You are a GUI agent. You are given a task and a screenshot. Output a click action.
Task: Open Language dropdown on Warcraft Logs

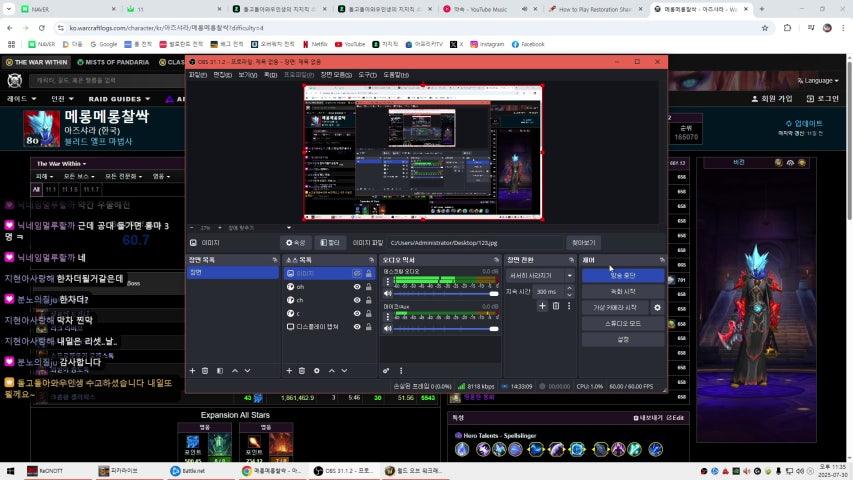(x=818, y=81)
